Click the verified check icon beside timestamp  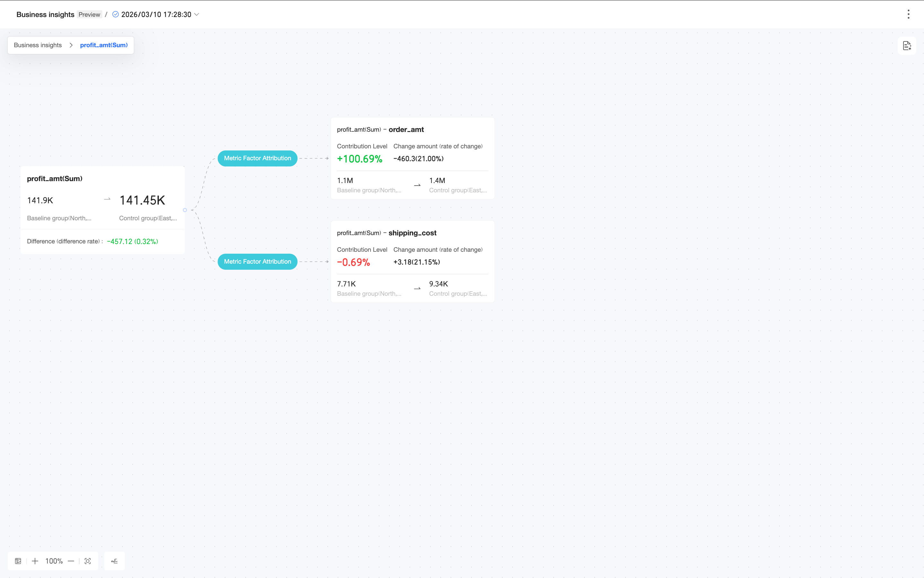(x=115, y=14)
